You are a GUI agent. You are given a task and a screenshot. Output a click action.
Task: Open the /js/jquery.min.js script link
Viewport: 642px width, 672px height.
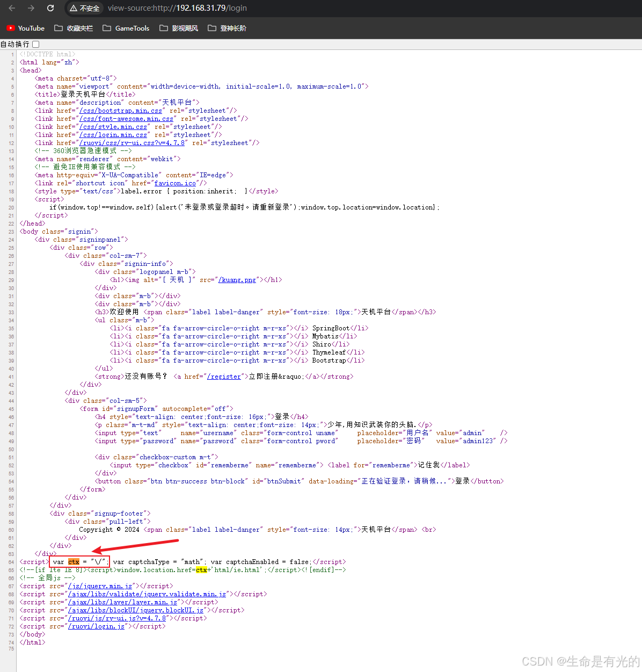click(100, 586)
